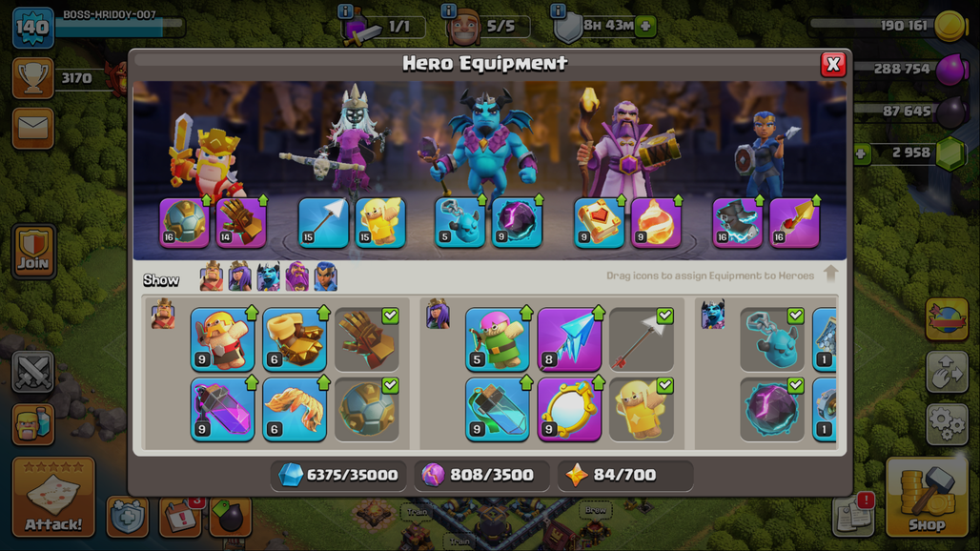The height and width of the screenshot is (551, 980).
Task: Close the Hero Equipment window
Action: tap(833, 64)
